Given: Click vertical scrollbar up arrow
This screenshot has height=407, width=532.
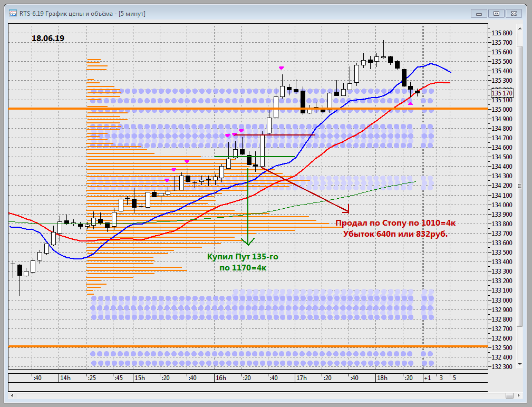Looking at the screenshot, I should [x=519, y=30].
